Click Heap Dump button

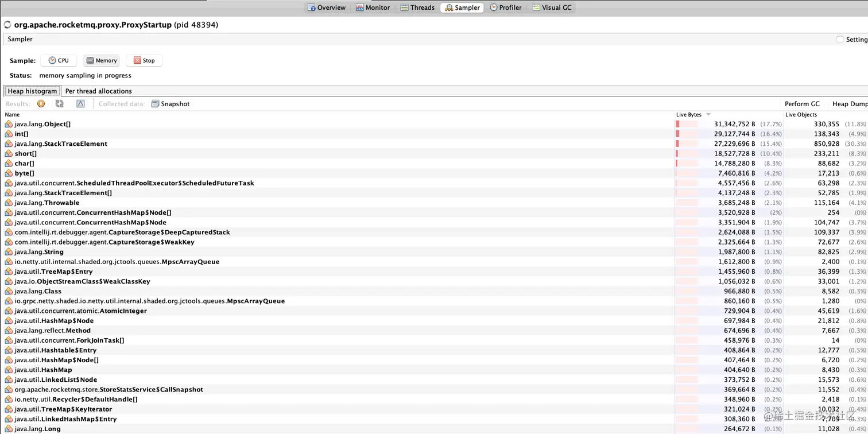(850, 104)
